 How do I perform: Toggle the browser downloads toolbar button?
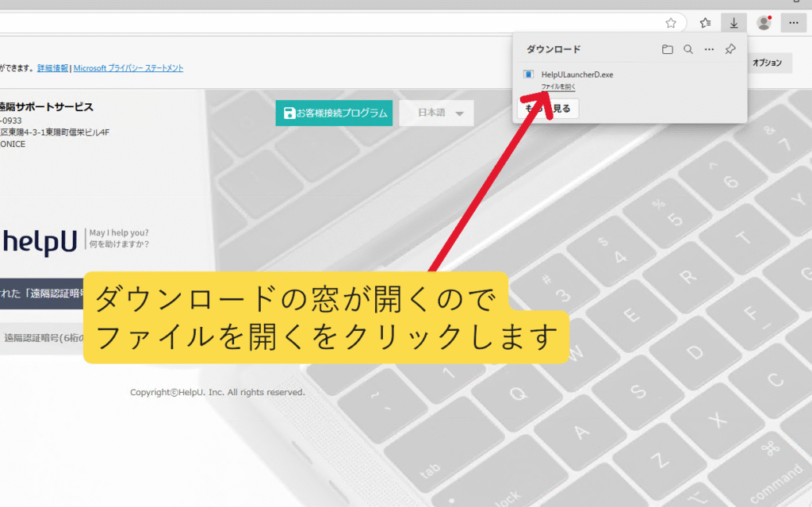(733, 23)
